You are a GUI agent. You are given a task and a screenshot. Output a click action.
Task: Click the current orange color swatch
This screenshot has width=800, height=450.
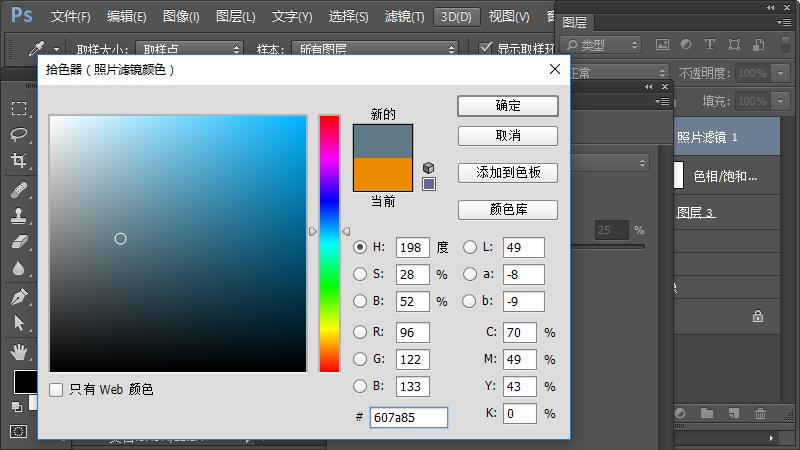[x=383, y=174]
